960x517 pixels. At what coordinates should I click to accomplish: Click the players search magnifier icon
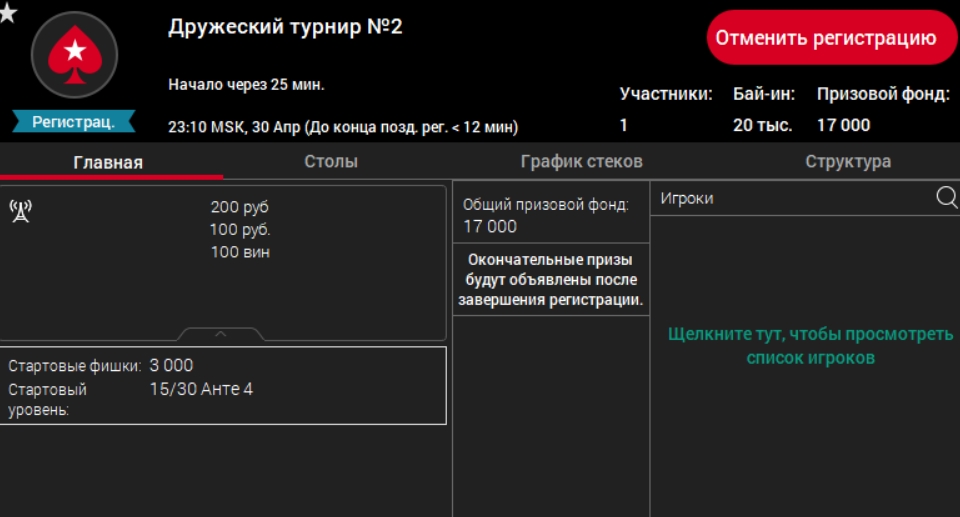click(946, 197)
